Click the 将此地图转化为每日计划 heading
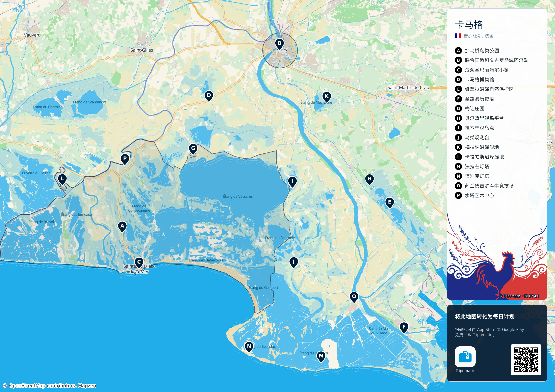555x392 pixels. point(485,317)
